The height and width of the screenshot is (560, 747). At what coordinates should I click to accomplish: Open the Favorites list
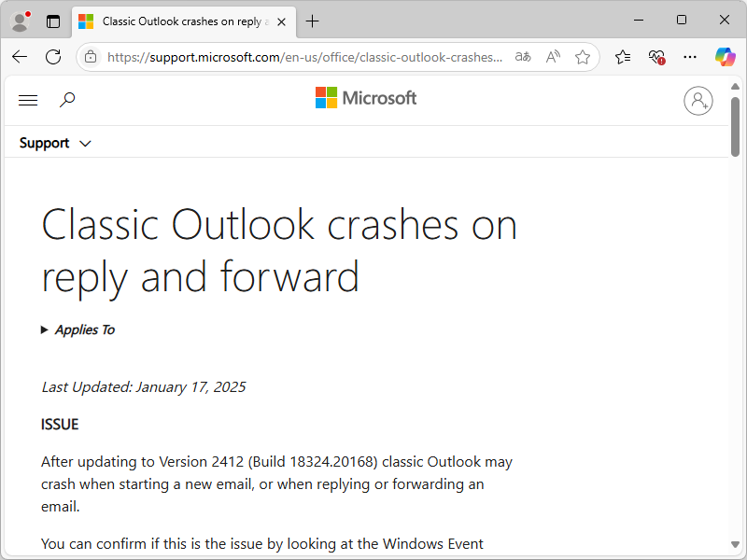click(623, 57)
